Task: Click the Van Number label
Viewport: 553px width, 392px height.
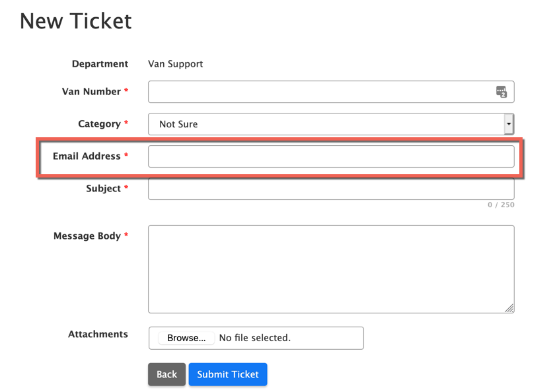Action: (91, 92)
